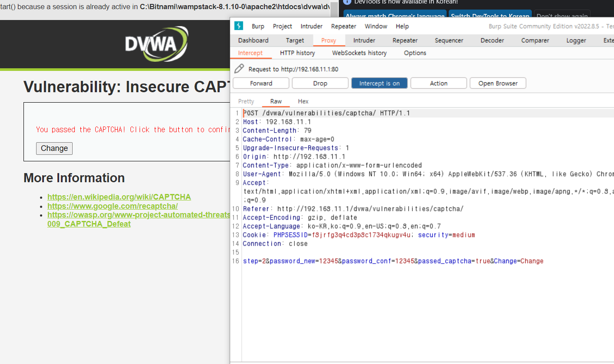The width and height of the screenshot is (614, 364).
Task: Open the google.com/recaptcha link
Action: [113, 206]
